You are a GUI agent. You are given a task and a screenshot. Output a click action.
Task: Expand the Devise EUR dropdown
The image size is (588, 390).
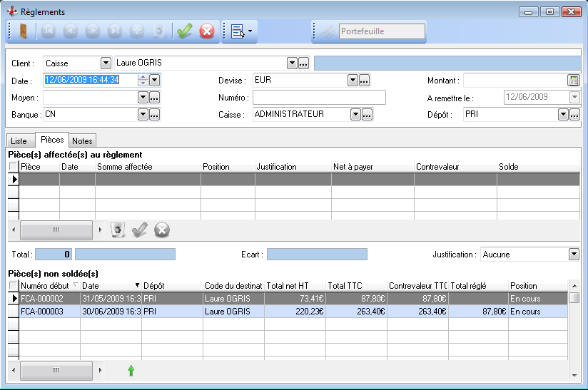tap(353, 80)
